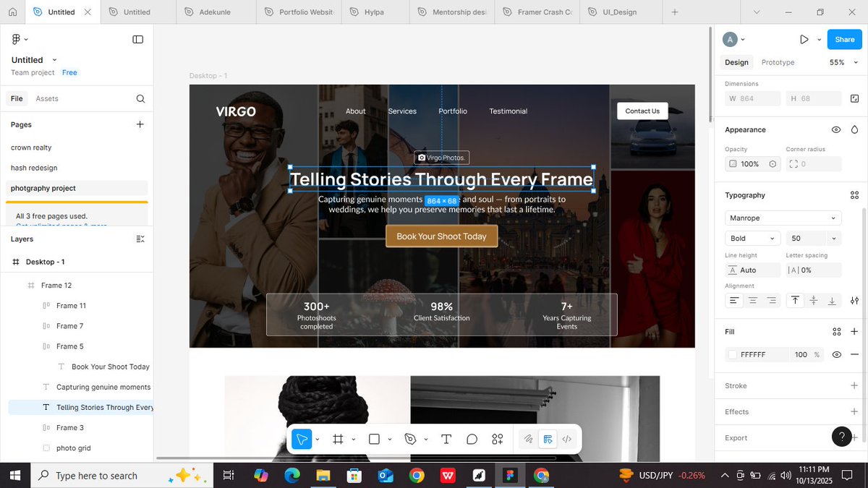Set vertical align top
The height and width of the screenshot is (488, 868).
pos(795,300)
